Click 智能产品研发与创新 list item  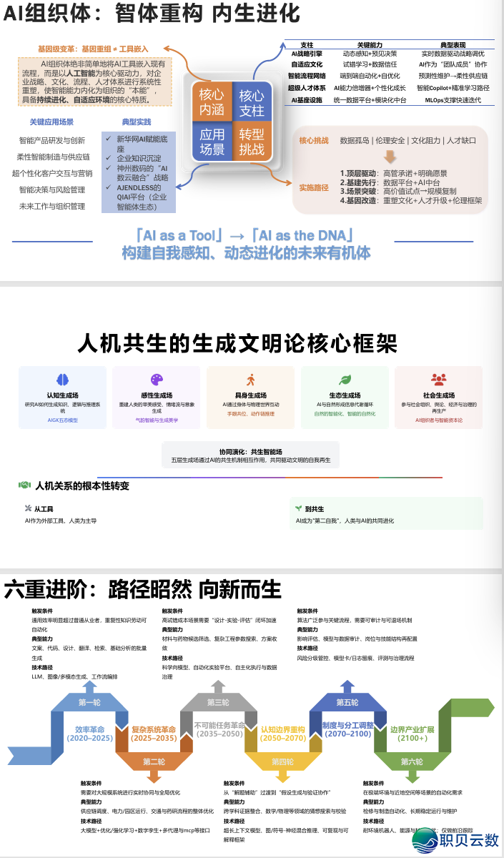[52, 140]
